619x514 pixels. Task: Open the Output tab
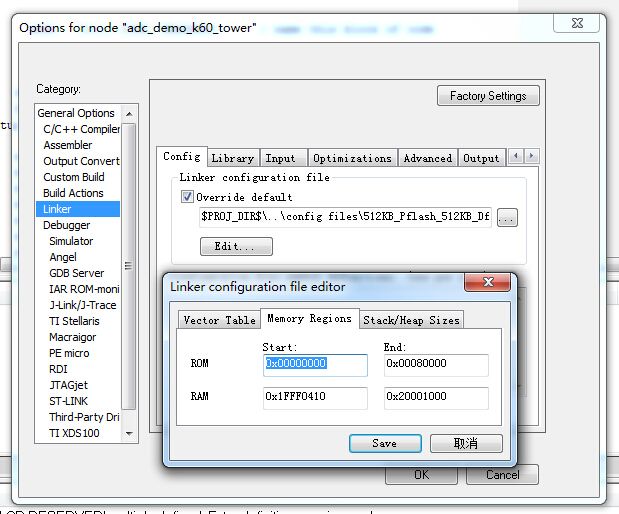(482, 158)
